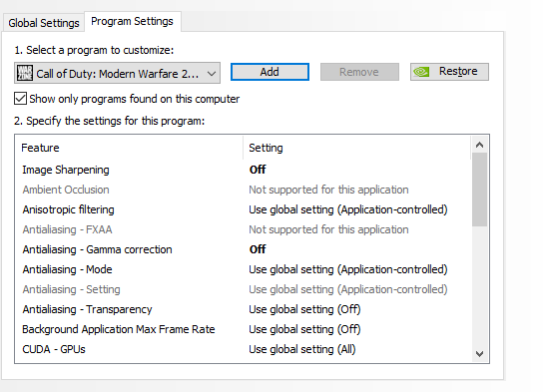The width and height of the screenshot is (543, 392).
Task: Select Antialiasing - Setting row
Action: [x=244, y=289]
